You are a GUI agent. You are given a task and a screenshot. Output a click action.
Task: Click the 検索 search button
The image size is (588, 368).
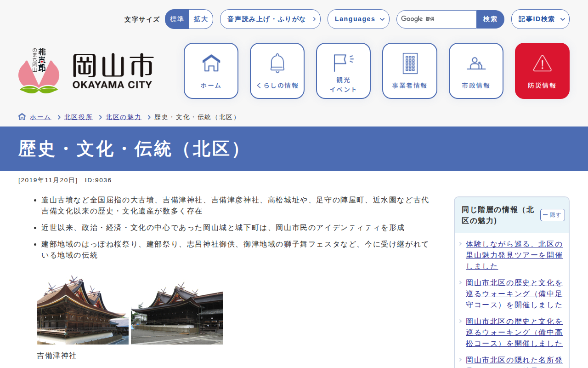pyautogui.click(x=490, y=19)
